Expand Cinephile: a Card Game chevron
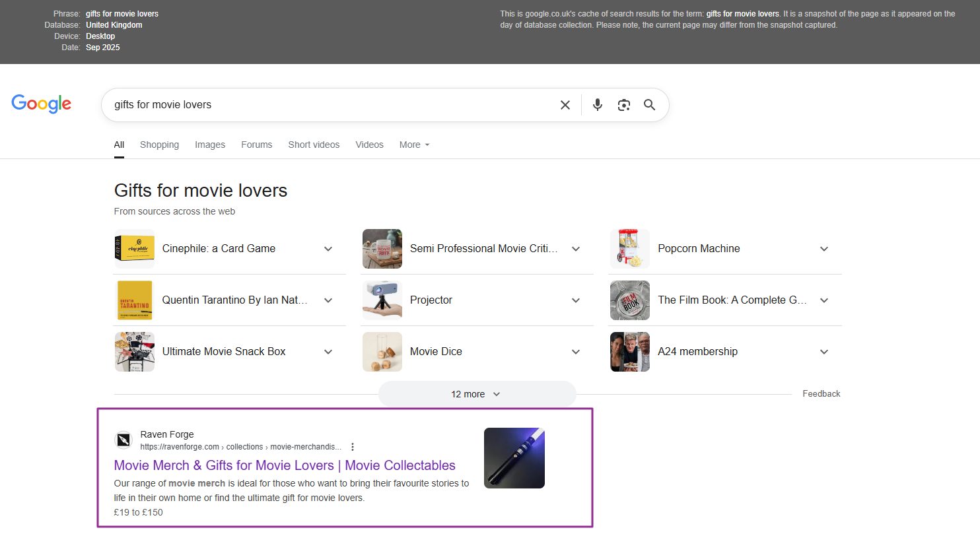The height and width of the screenshot is (534, 980). (328, 249)
